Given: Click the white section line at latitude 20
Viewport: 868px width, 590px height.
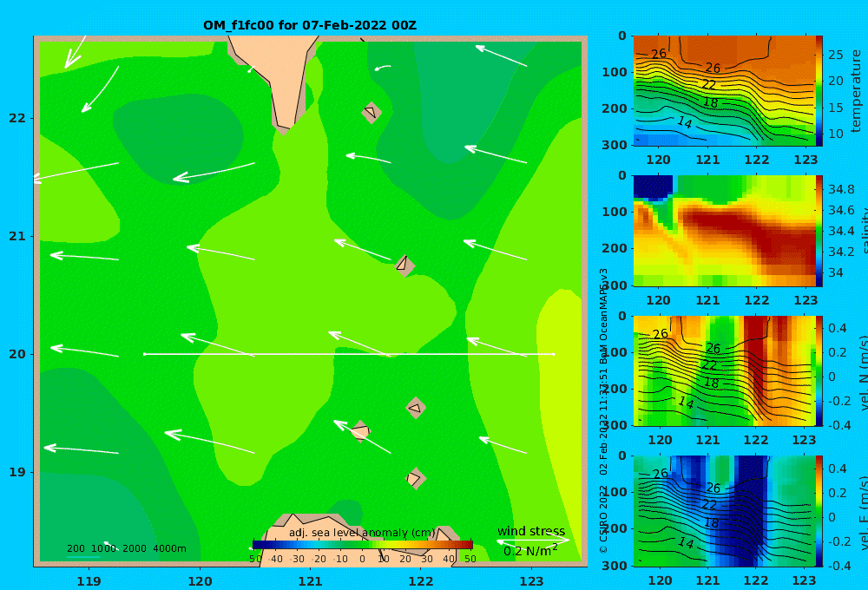Looking at the screenshot, I should (x=349, y=354).
